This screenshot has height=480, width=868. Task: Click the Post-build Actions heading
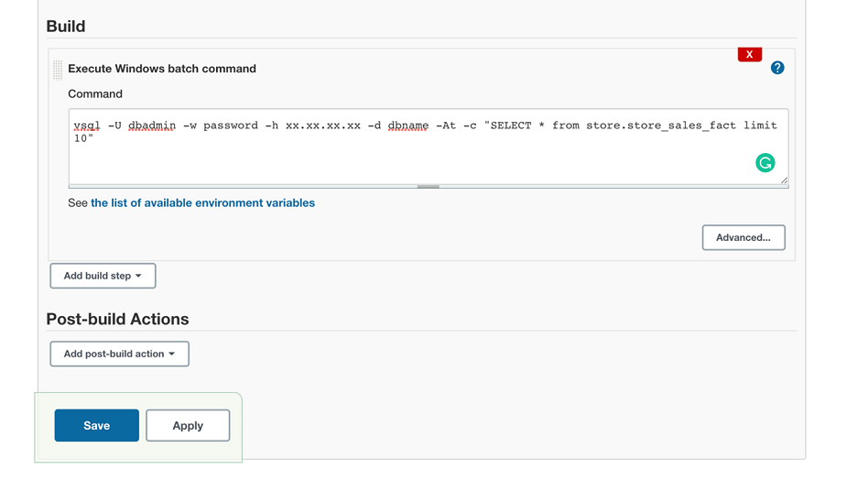117,319
